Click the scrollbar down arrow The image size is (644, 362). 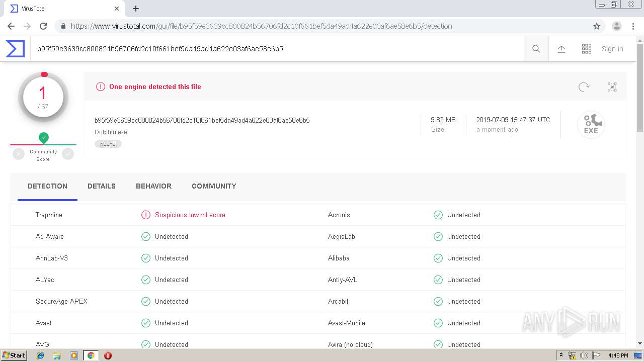[640, 343]
